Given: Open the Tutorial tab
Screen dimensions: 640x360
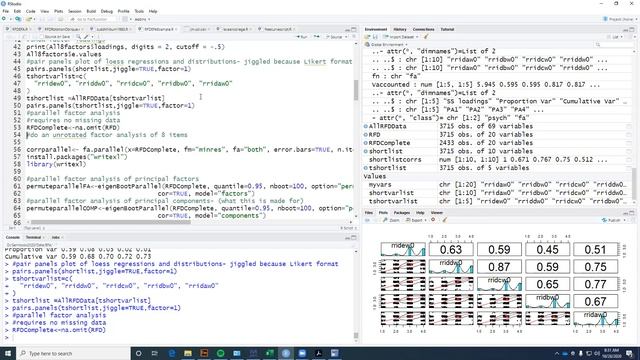Looking at the screenshot, I should [447, 29].
